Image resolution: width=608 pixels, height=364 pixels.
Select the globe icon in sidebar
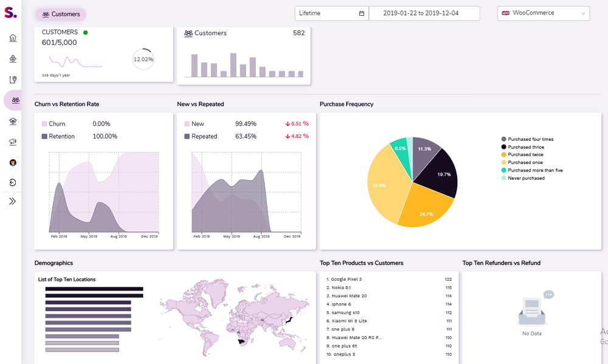(x=12, y=162)
